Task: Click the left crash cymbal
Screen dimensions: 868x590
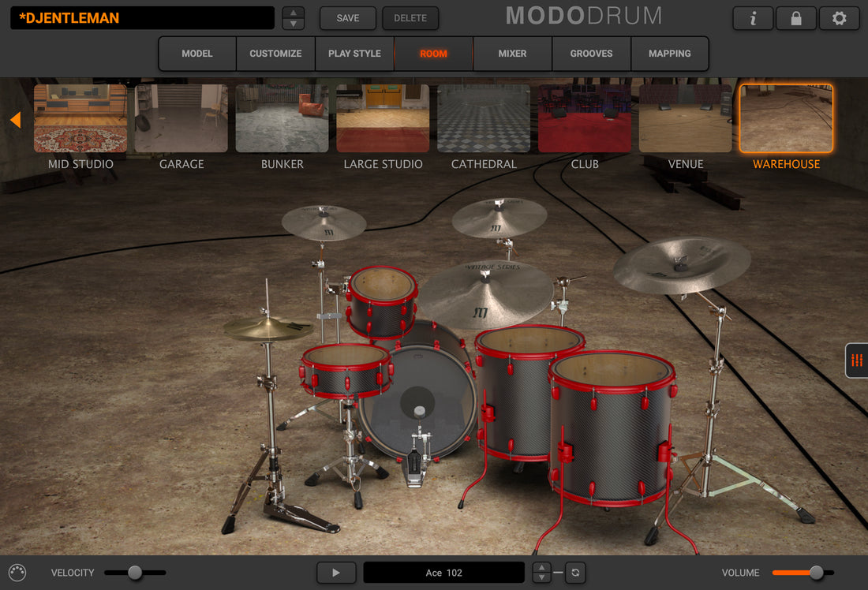Action: 324,222
